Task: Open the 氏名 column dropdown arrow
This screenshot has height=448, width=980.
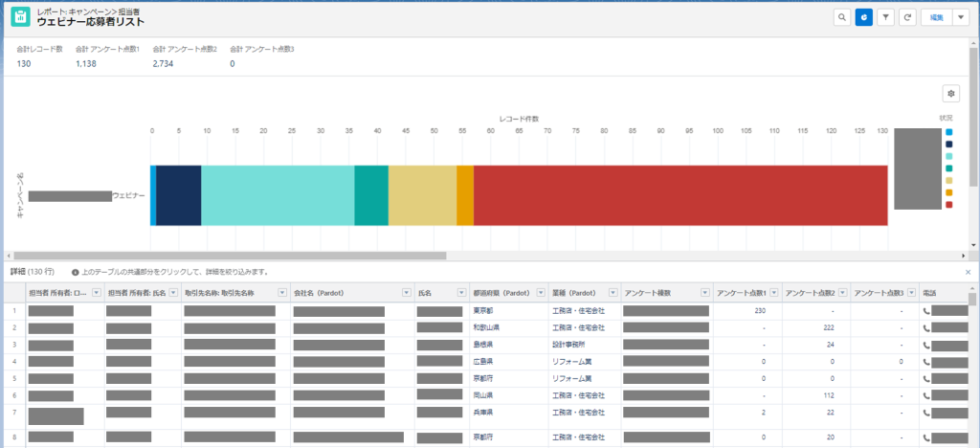Action: pyautogui.click(x=459, y=293)
